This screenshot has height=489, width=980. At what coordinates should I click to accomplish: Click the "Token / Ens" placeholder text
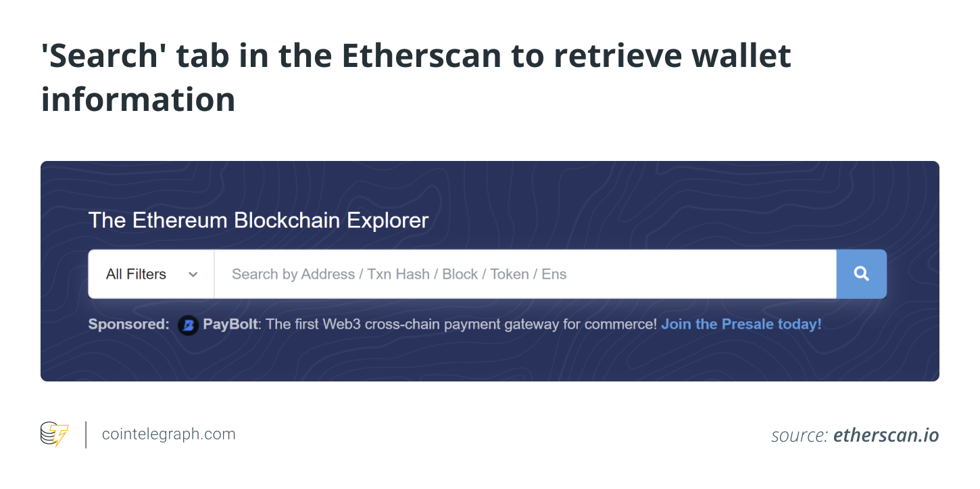529,274
